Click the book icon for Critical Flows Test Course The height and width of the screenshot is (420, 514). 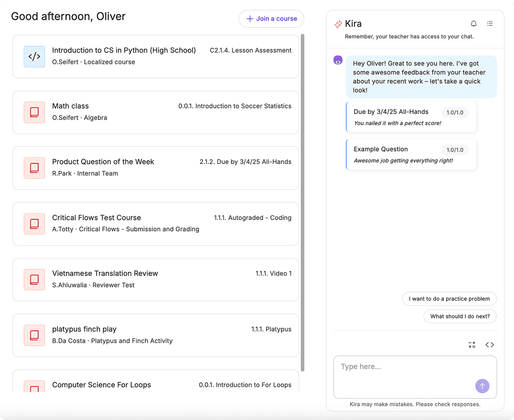pos(35,224)
